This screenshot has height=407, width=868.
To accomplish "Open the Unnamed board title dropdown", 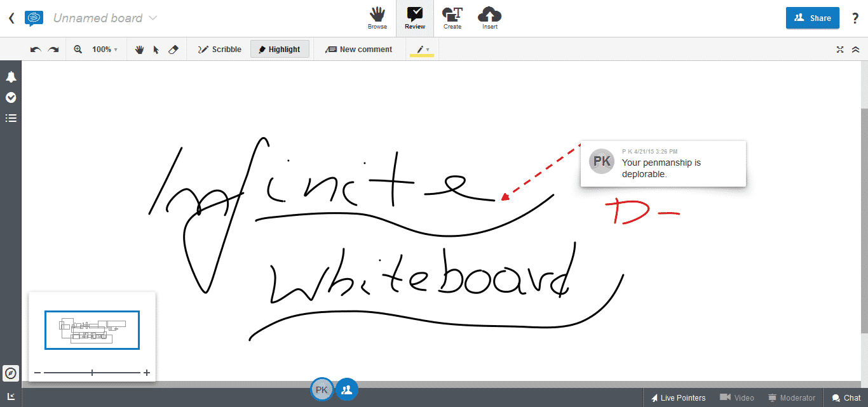I will pyautogui.click(x=153, y=18).
